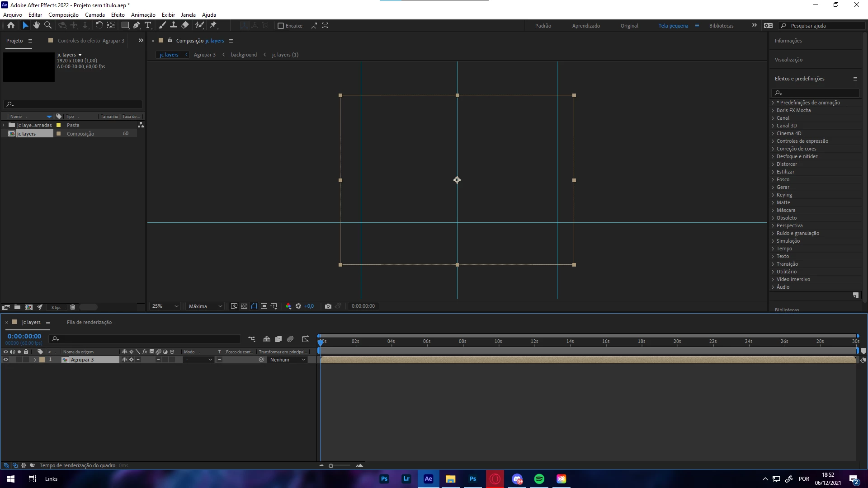The height and width of the screenshot is (488, 868).
Task: Open Spotify from the taskbar
Action: [x=539, y=479]
